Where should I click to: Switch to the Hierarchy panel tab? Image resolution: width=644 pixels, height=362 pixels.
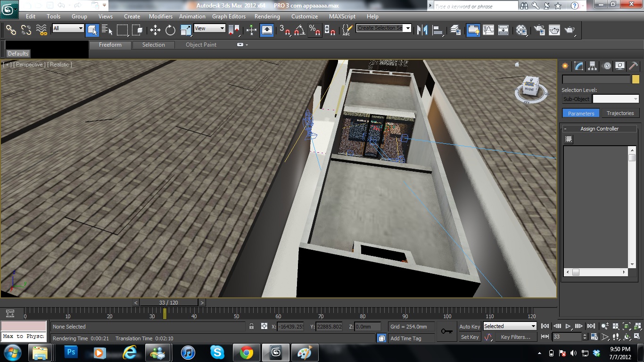coord(593,66)
